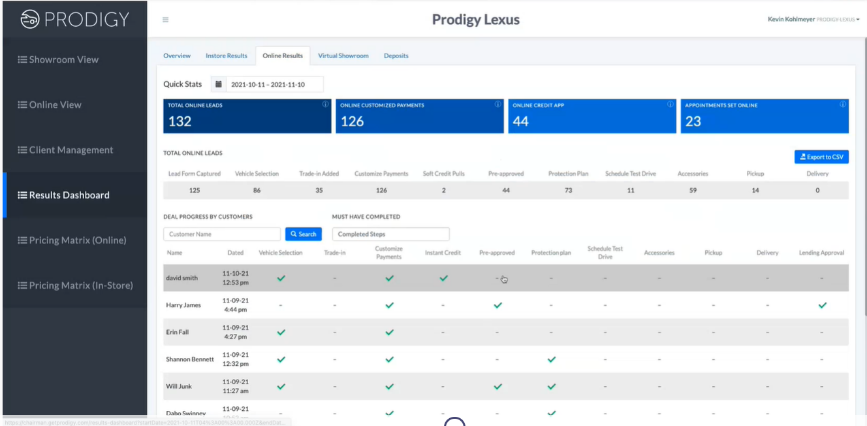Click Export to CSV button

[x=821, y=157]
